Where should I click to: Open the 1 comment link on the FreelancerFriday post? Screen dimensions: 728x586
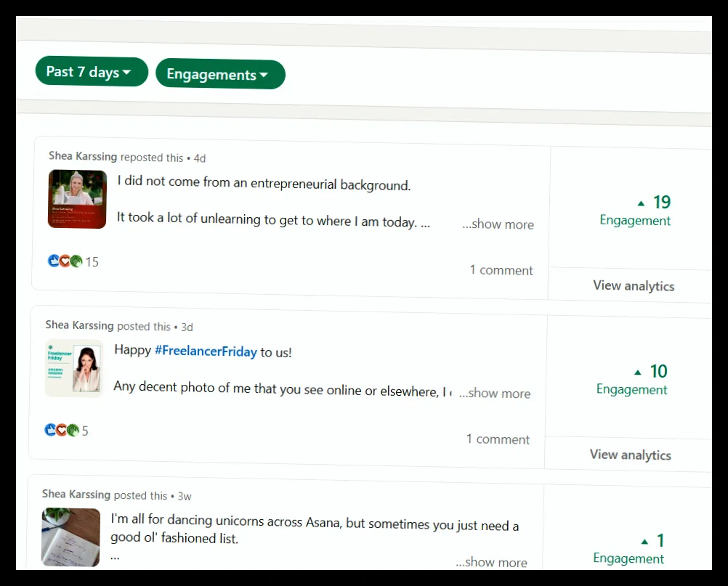point(498,439)
